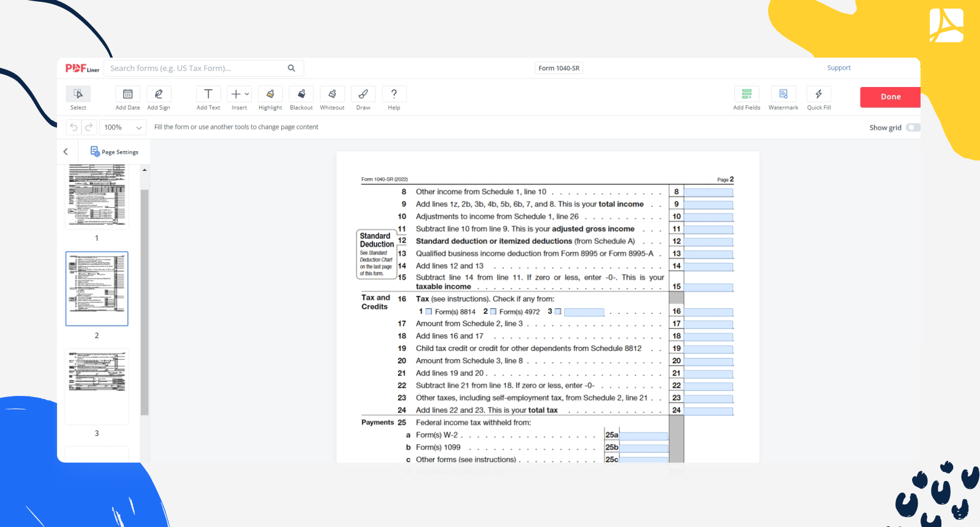Viewport: 980px width, 527px height.
Task: Click the Redo arrow
Action: [x=89, y=127]
